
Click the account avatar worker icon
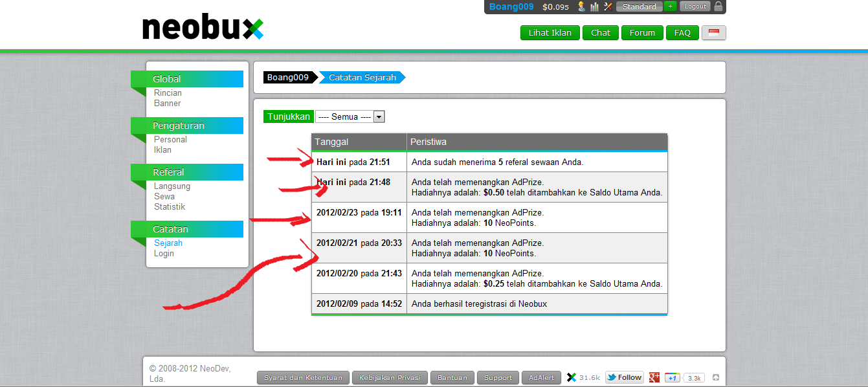[581, 6]
